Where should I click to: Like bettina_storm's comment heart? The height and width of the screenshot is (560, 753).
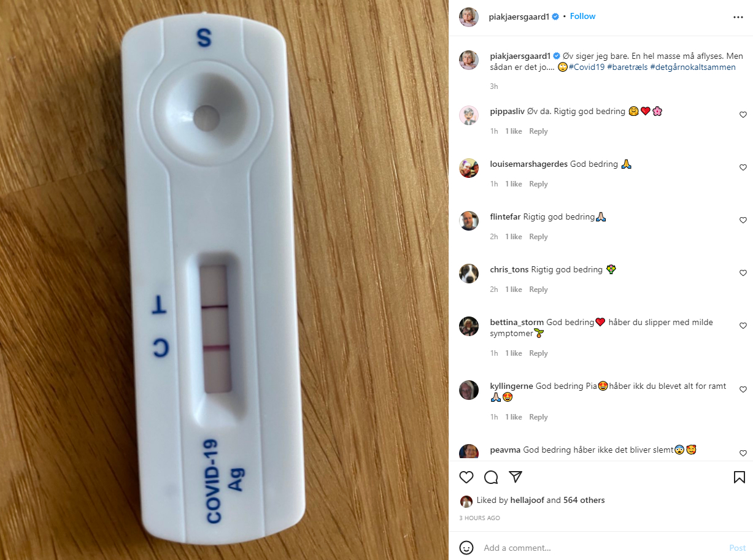pos(743,326)
